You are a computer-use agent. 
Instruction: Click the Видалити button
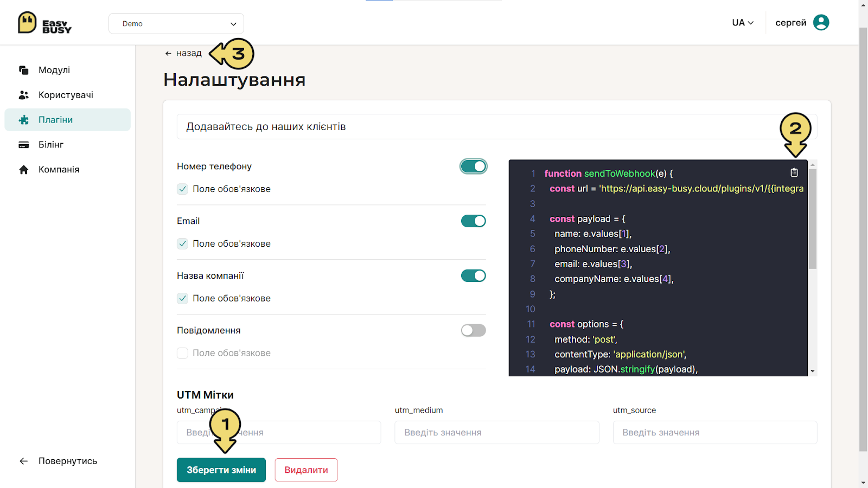[x=306, y=470]
